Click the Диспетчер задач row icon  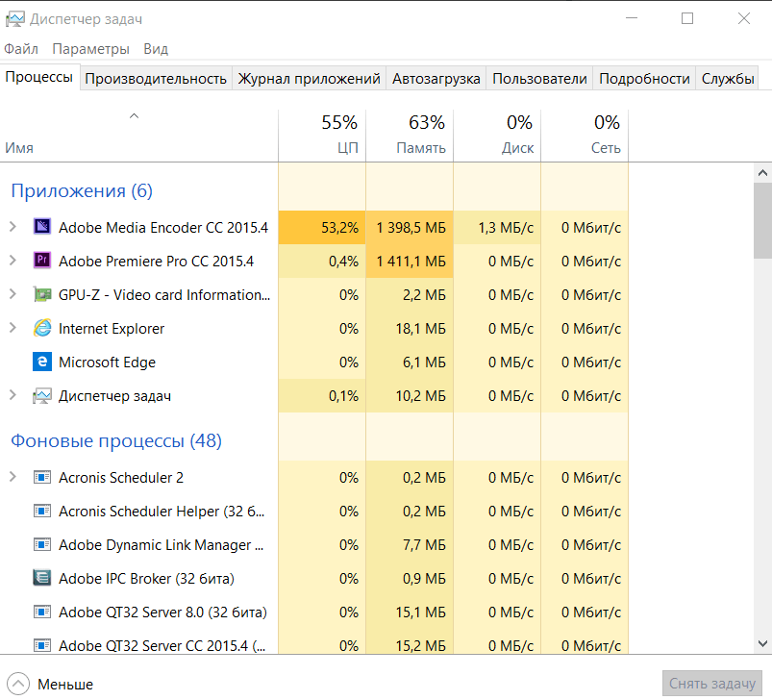[x=42, y=395]
